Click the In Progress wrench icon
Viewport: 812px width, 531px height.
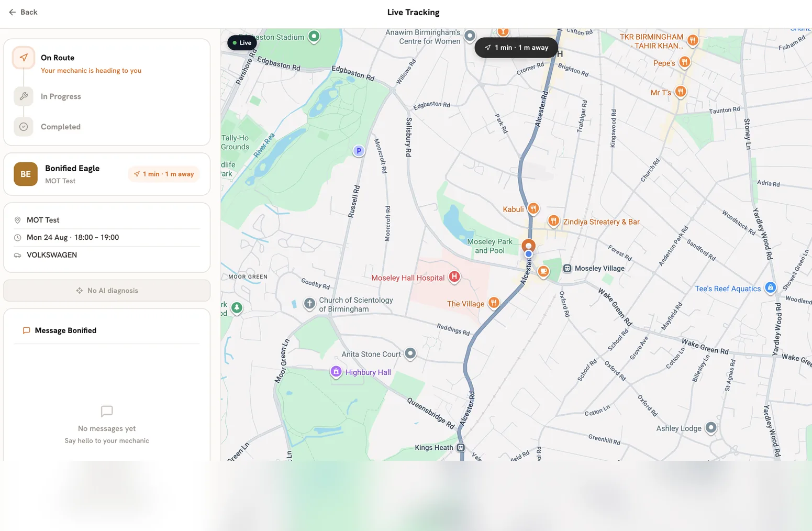point(24,96)
